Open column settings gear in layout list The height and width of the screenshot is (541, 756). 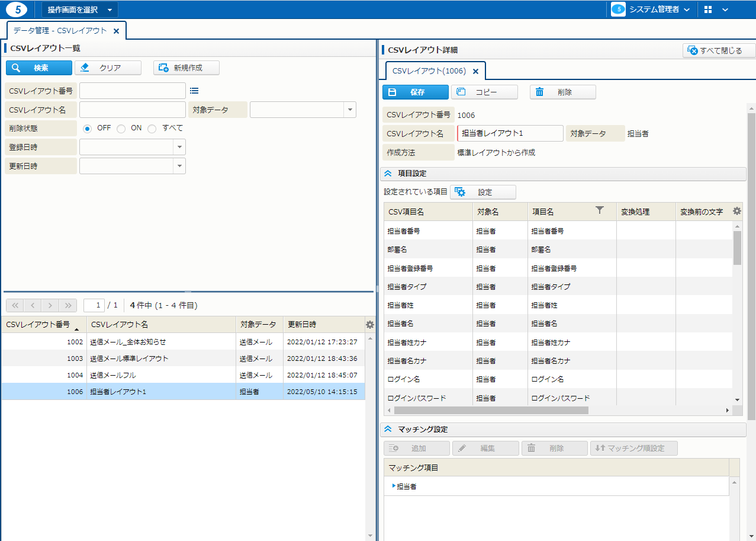(370, 325)
